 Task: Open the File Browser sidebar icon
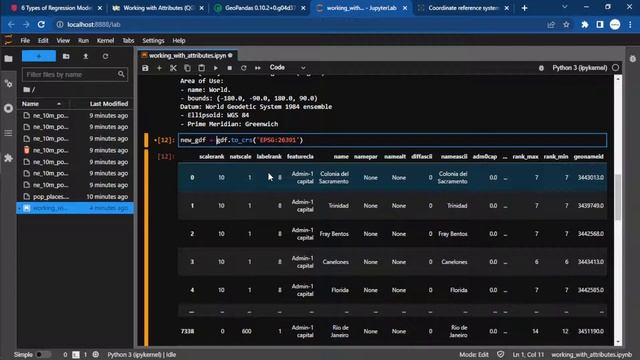8,59
